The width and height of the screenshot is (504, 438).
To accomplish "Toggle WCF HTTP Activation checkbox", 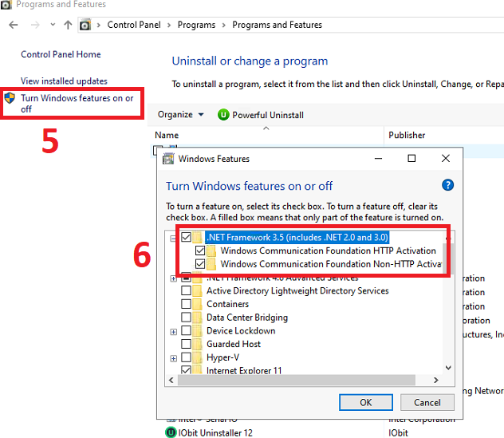I will coord(200,251).
